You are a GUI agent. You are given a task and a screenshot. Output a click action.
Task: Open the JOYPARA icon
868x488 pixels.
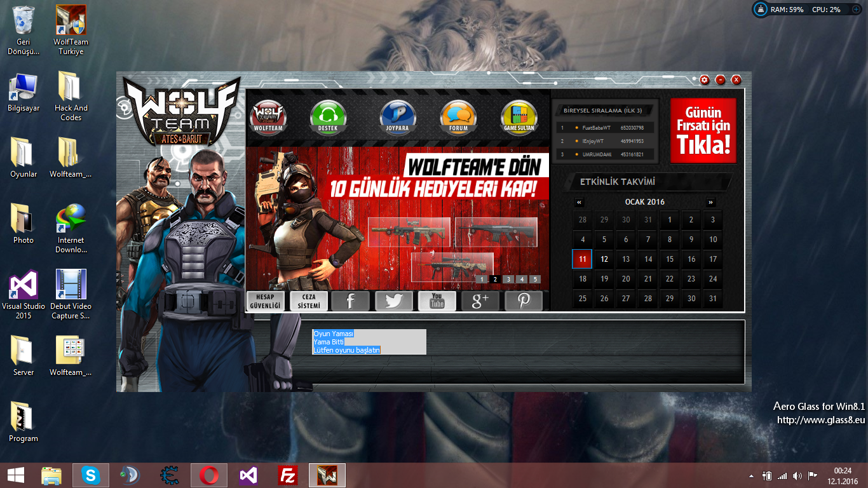tap(398, 116)
